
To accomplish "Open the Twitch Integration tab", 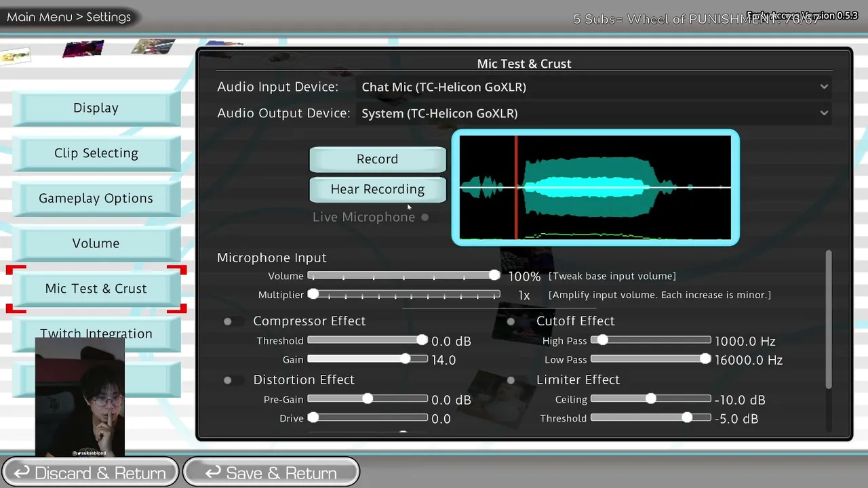I will (x=96, y=333).
